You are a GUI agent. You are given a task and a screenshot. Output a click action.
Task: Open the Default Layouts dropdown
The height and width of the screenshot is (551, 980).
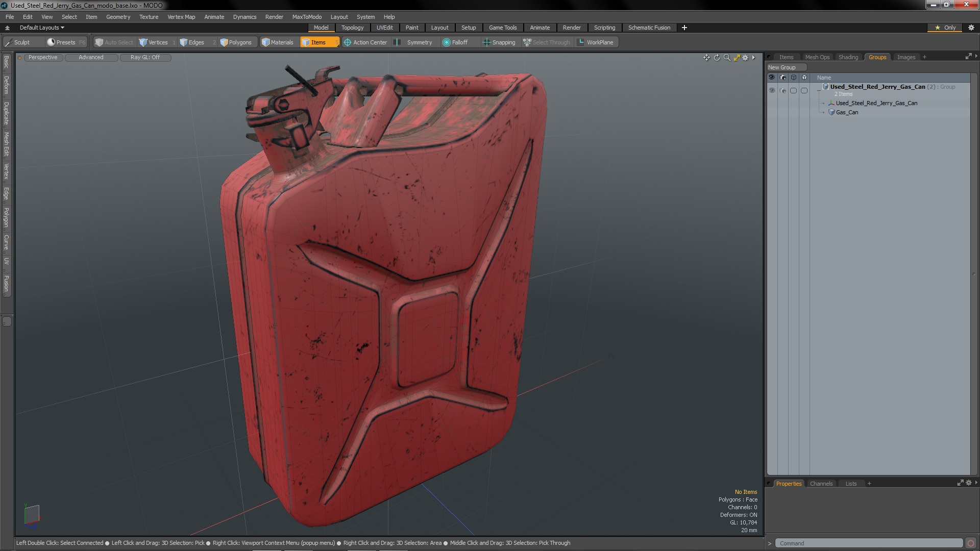coord(42,28)
